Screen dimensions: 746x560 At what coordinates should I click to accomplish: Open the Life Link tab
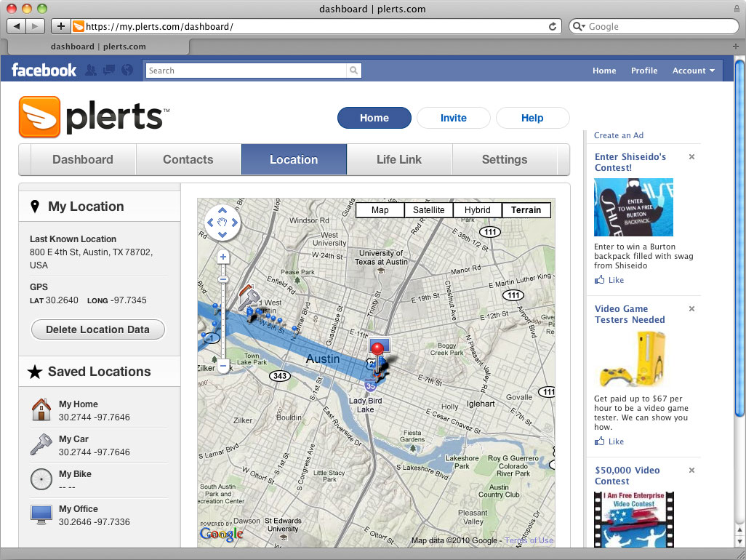click(x=399, y=159)
